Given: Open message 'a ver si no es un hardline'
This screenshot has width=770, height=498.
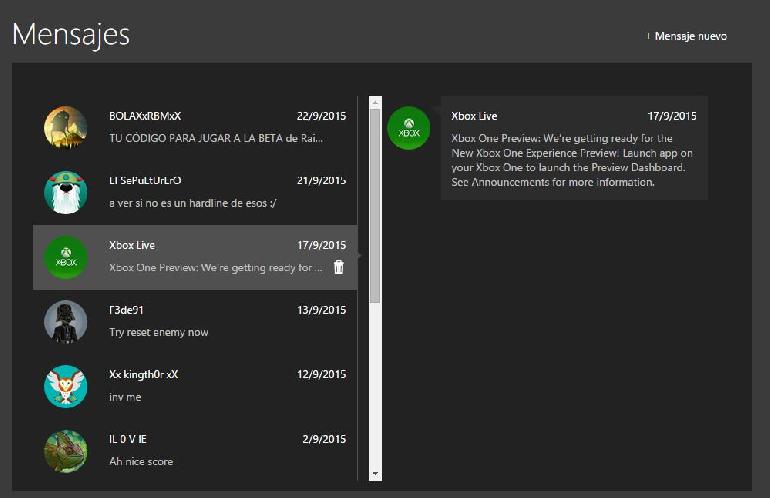Looking at the screenshot, I should point(192,203).
